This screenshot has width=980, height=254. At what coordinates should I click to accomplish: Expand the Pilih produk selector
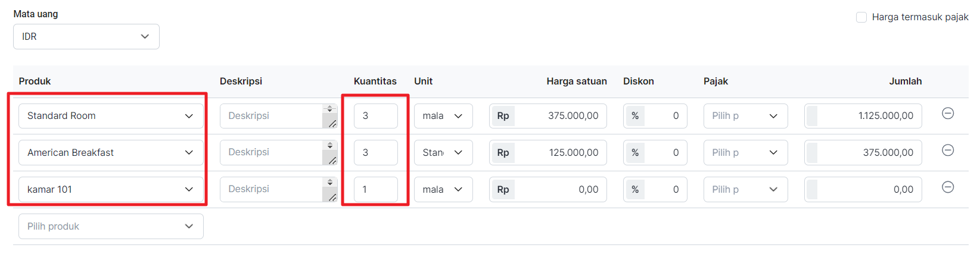pyautogui.click(x=111, y=226)
